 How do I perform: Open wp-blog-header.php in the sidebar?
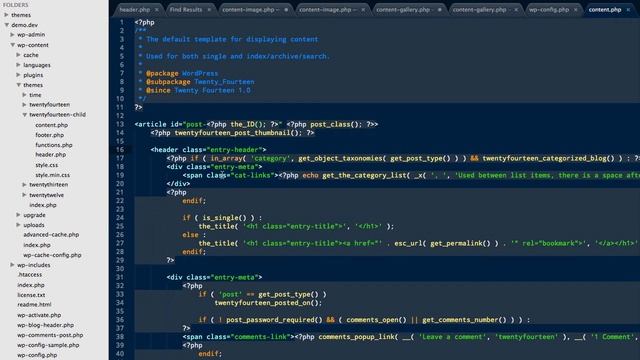pos(46,325)
